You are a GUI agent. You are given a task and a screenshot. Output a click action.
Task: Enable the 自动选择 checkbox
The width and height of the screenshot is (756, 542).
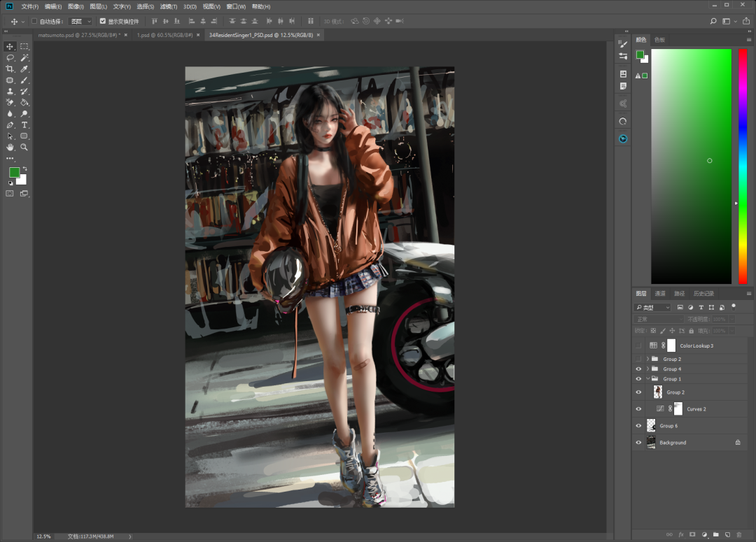click(34, 22)
